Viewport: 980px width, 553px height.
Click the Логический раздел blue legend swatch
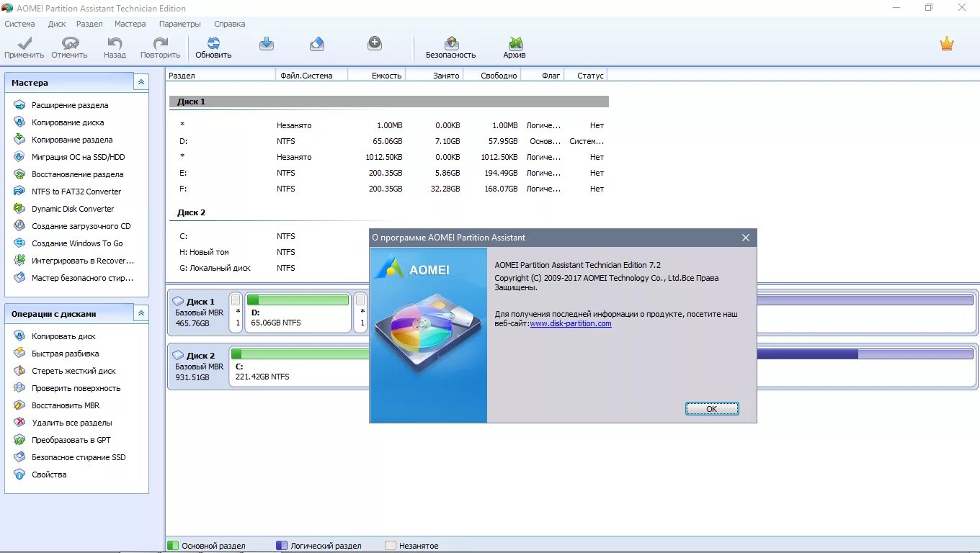282,546
